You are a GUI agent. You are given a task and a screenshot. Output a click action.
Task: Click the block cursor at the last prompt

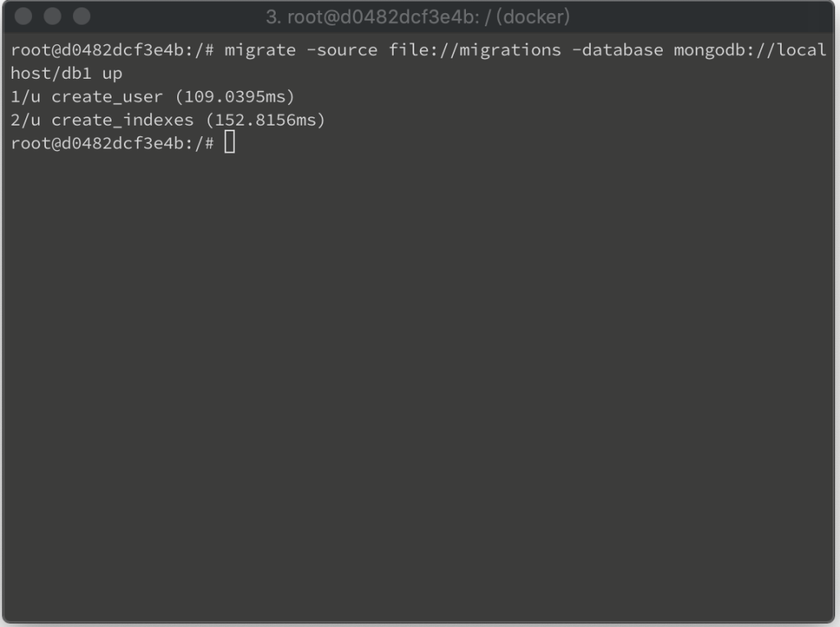(x=230, y=142)
